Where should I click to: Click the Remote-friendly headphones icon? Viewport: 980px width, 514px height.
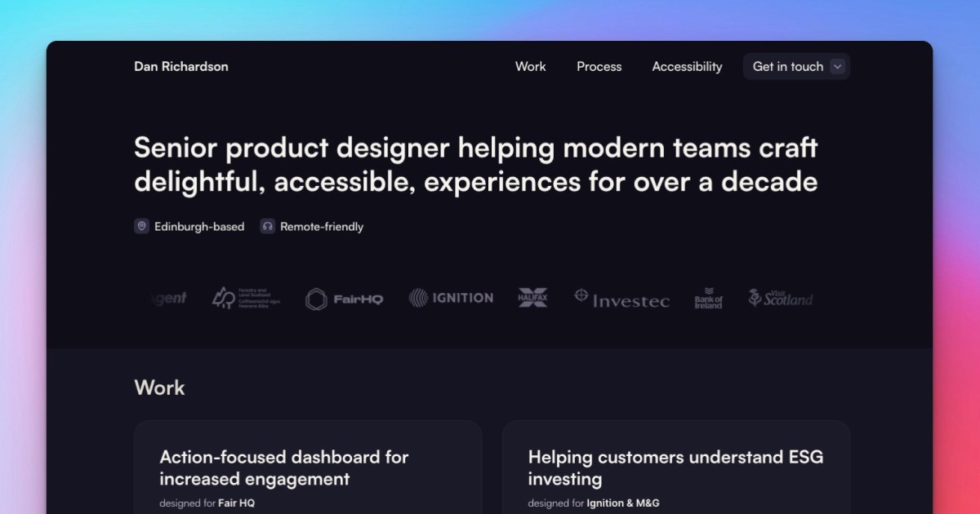click(267, 226)
